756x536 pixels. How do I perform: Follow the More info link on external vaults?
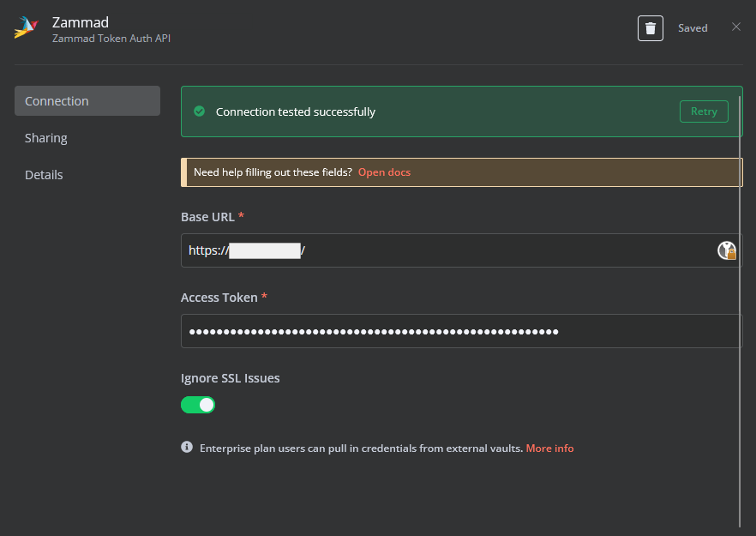pyautogui.click(x=549, y=449)
